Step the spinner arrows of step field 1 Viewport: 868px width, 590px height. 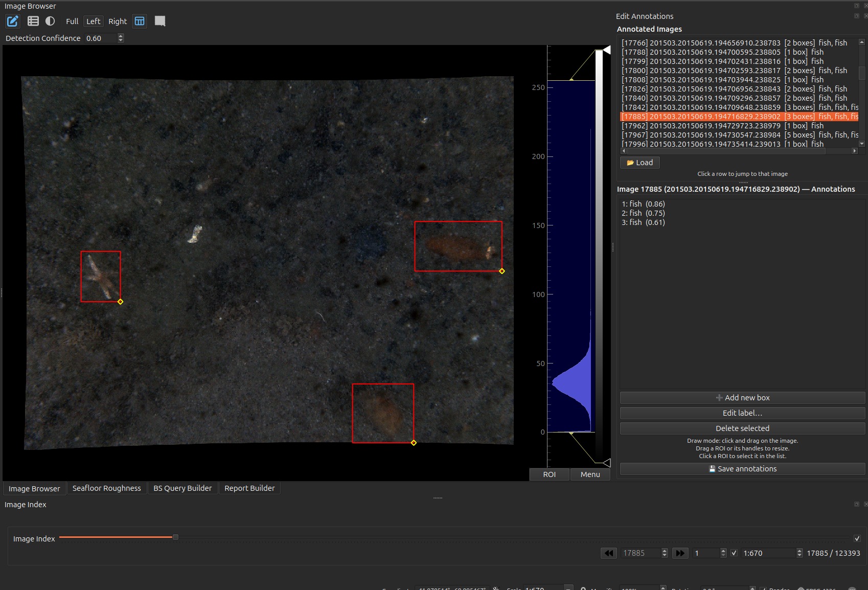723,553
